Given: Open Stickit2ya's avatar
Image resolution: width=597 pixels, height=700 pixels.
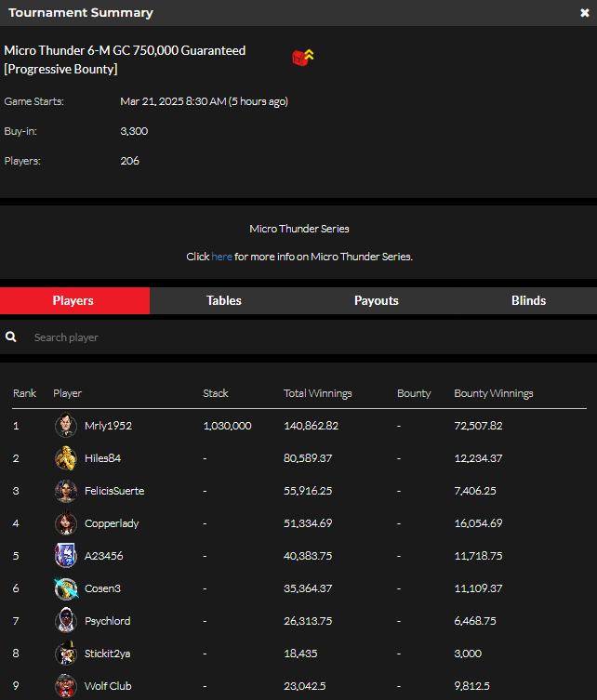Looking at the screenshot, I should tap(66, 654).
